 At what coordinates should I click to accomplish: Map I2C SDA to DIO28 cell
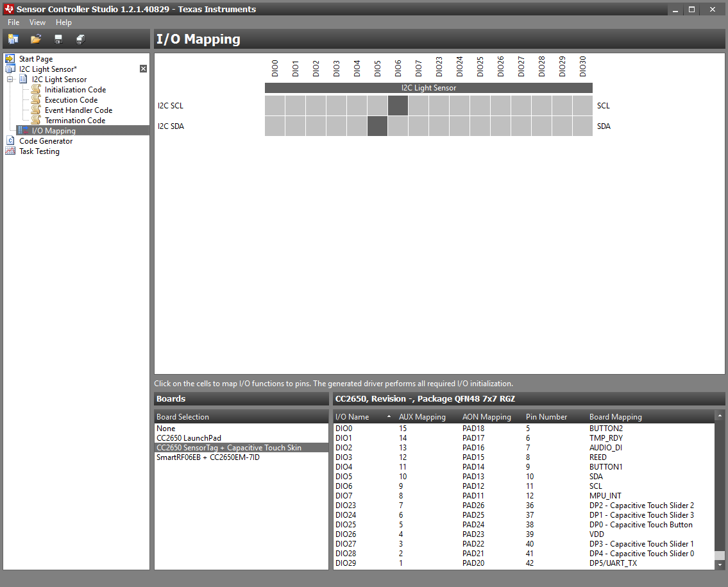[x=541, y=126]
